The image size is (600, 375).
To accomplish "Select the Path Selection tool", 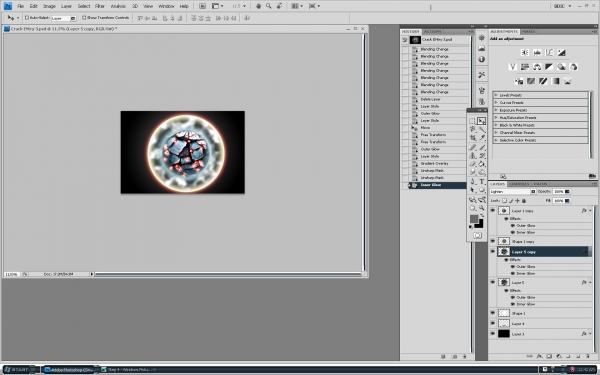I will (473, 190).
